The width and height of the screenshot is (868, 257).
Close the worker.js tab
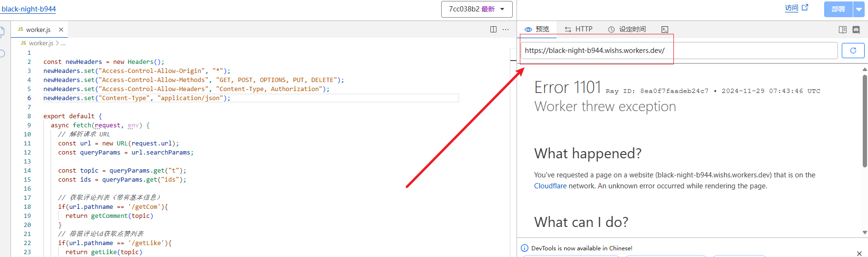point(61,30)
